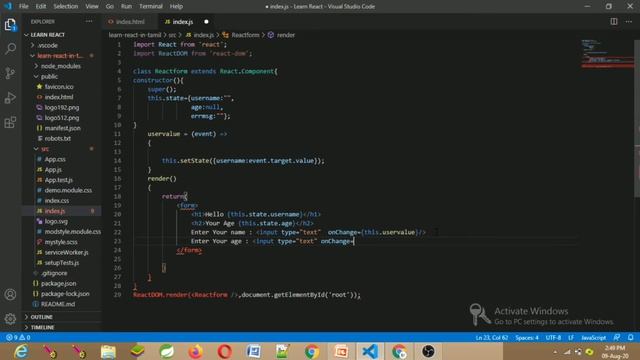Select the index.js editor tab
Viewport: 640px width, 360px height.
coord(182,22)
